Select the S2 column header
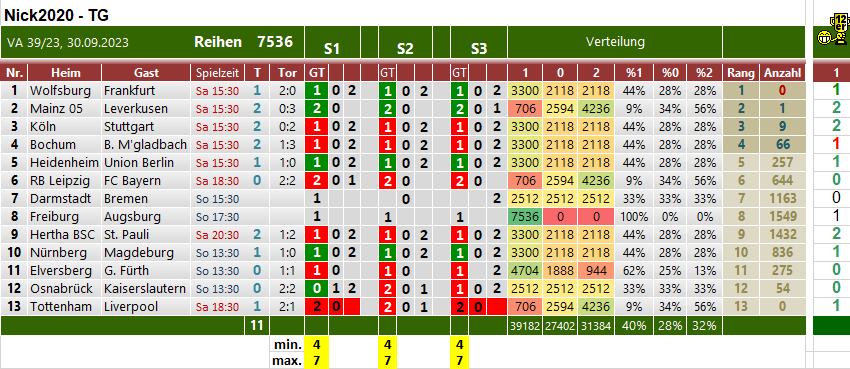The image size is (850, 369). point(405,49)
